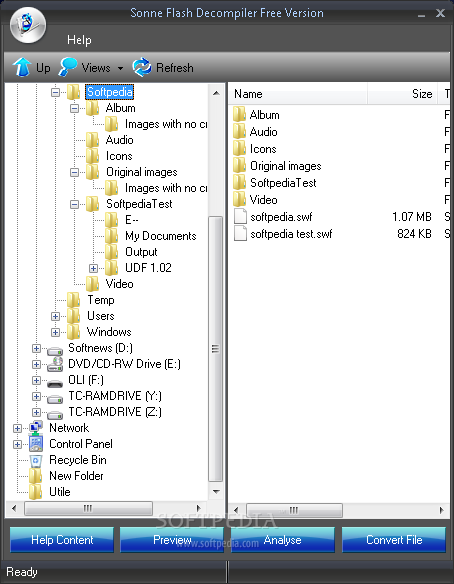
Task: Select the Temp folder icon in tree
Action: [74, 300]
